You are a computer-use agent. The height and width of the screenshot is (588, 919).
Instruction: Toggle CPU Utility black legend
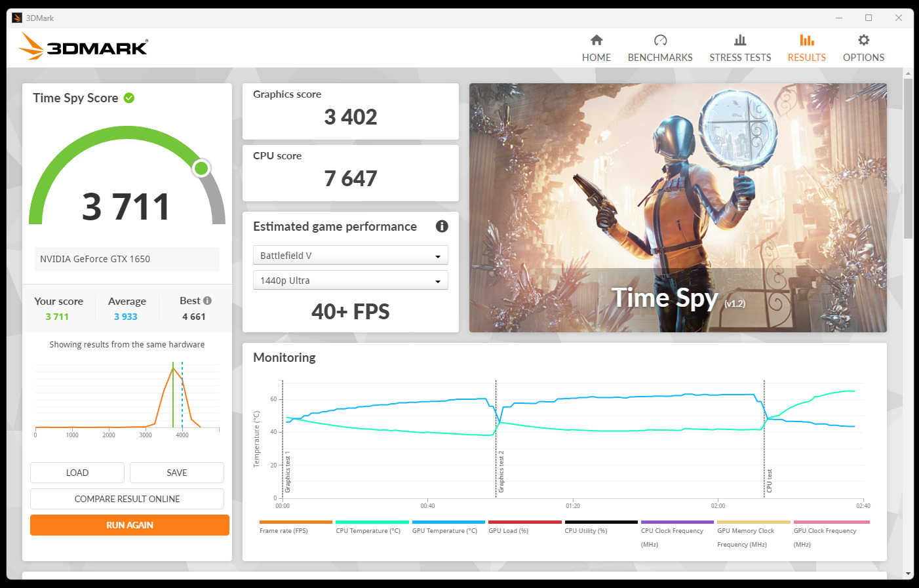[601, 527]
